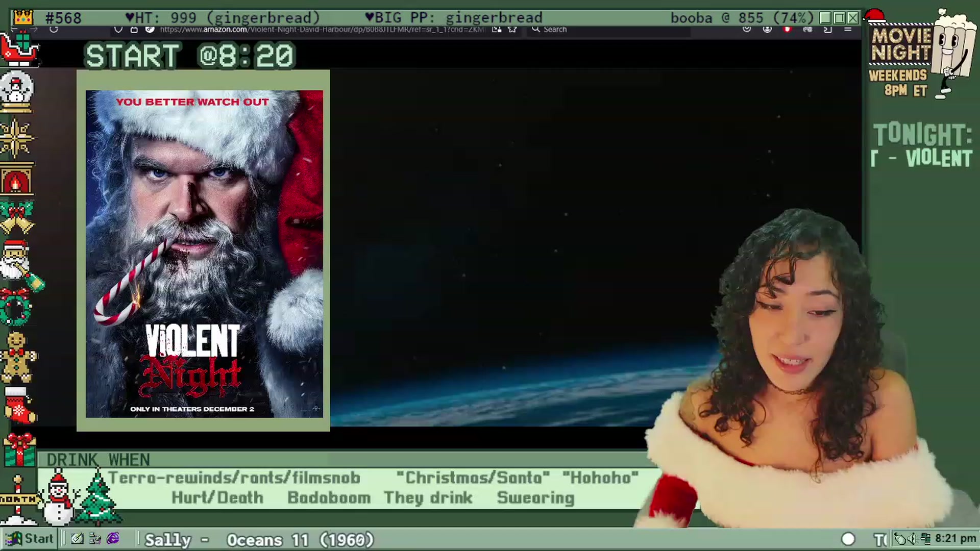
Task: Click the "Badaboom" drink rule
Action: [x=329, y=498]
